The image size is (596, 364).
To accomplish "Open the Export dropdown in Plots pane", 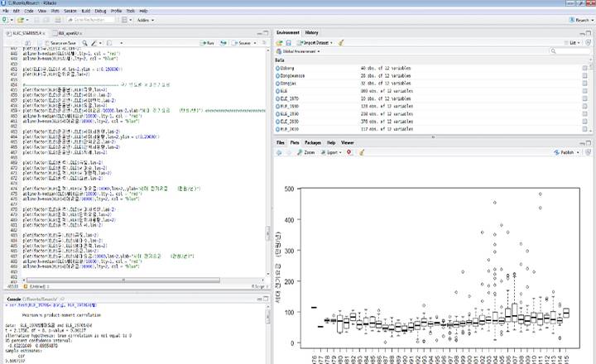I will tap(333, 153).
